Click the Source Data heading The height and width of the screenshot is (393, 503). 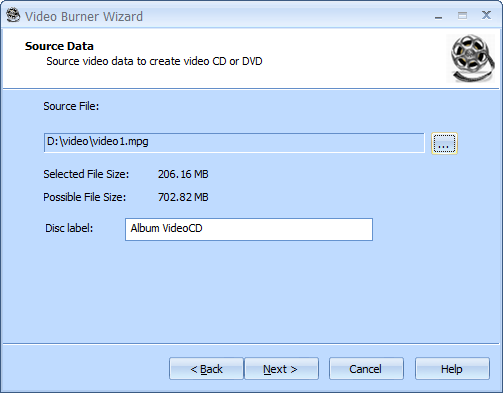coord(59,46)
